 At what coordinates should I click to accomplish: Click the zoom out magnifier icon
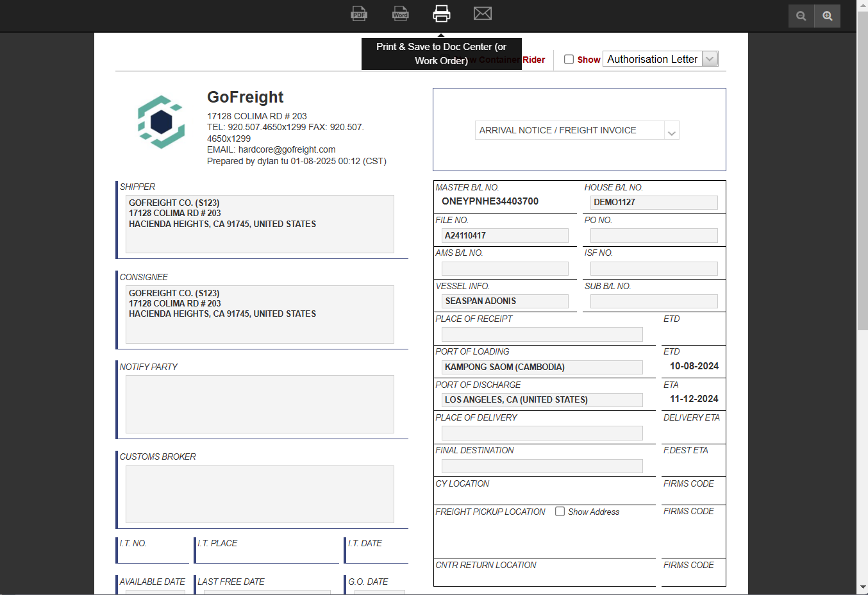click(801, 15)
